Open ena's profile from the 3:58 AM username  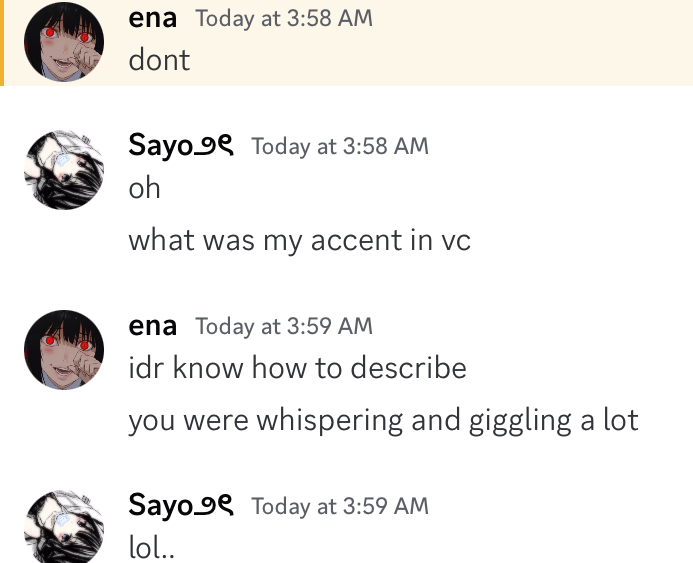[152, 17]
